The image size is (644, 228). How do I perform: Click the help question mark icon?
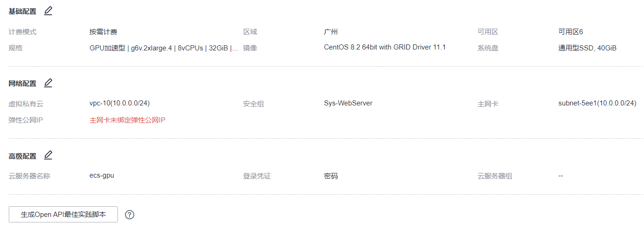coord(130,215)
